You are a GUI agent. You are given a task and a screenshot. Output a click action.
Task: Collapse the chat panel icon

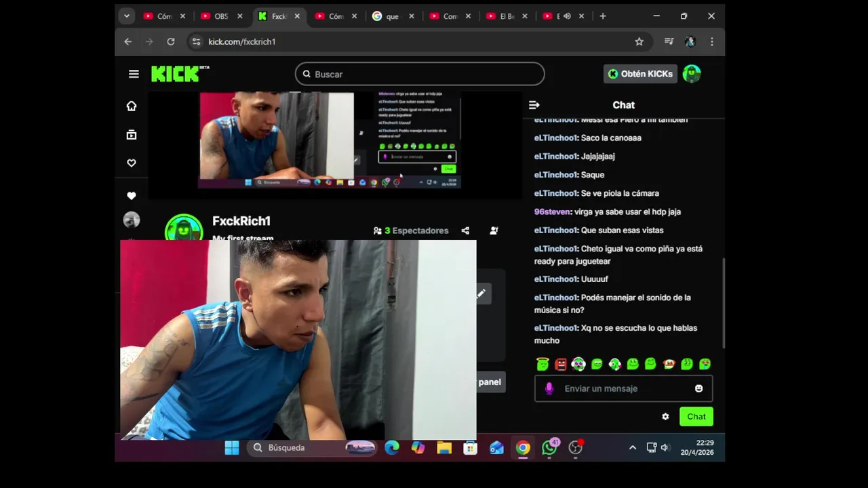(534, 105)
